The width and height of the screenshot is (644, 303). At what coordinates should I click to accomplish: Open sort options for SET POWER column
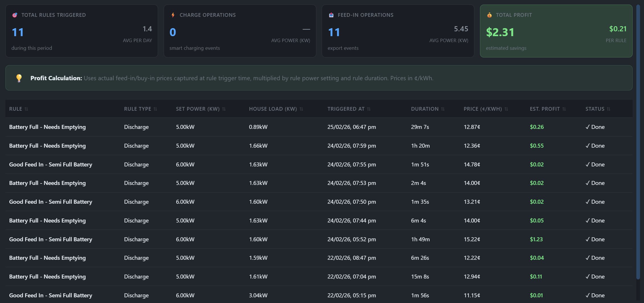point(224,109)
